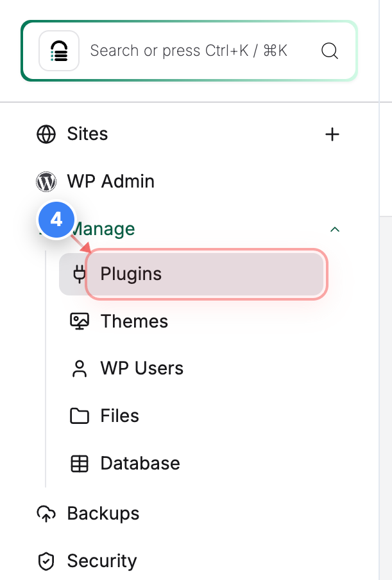
Task: Open the Backups section
Action: tap(103, 513)
